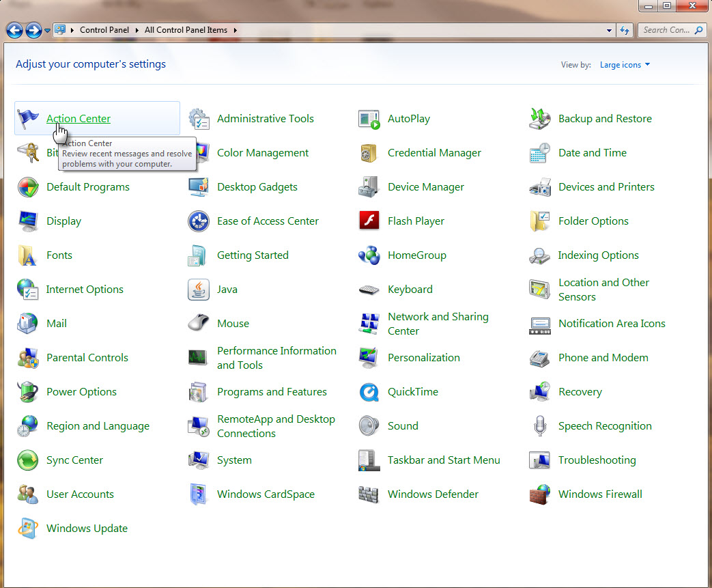Select All Control Panel Items breadcrumb
The width and height of the screenshot is (712, 588).
[x=186, y=30]
